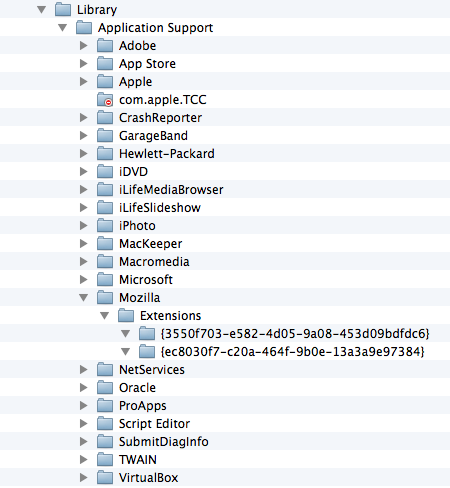Select the "MacKeeper" folder name
Screen dimensions: 450x488
point(151,244)
